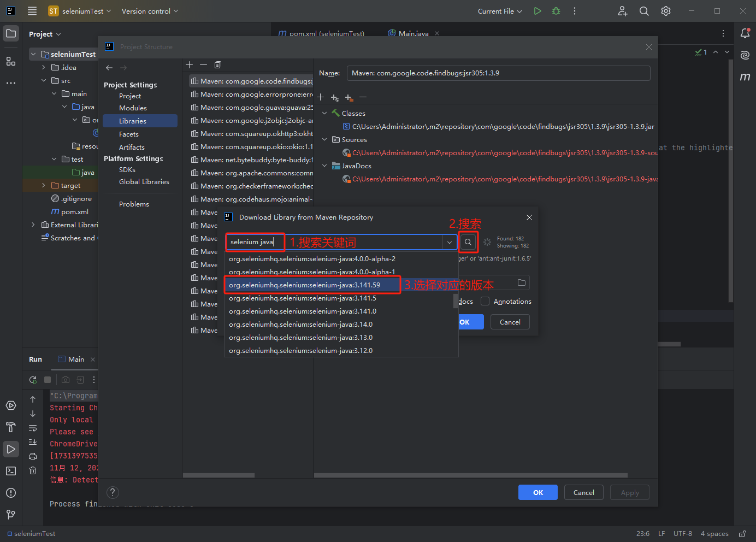Viewport: 756px width, 542px height.
Task: Expand the .idea folder
Action: 44,67
